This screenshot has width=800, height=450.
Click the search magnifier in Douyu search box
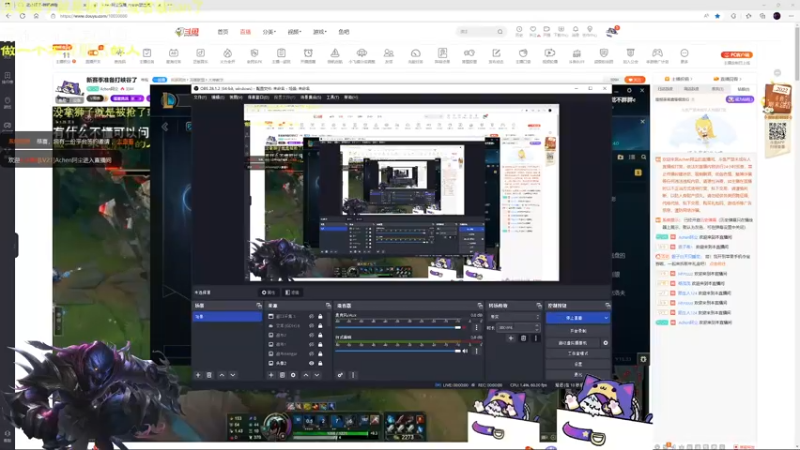point(500,32)
